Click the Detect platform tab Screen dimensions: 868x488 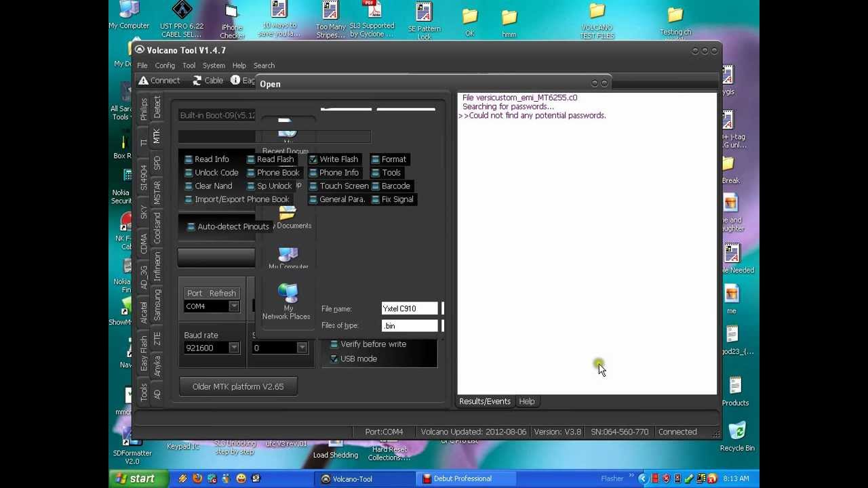pyautogui.click(x=157, y=108)
